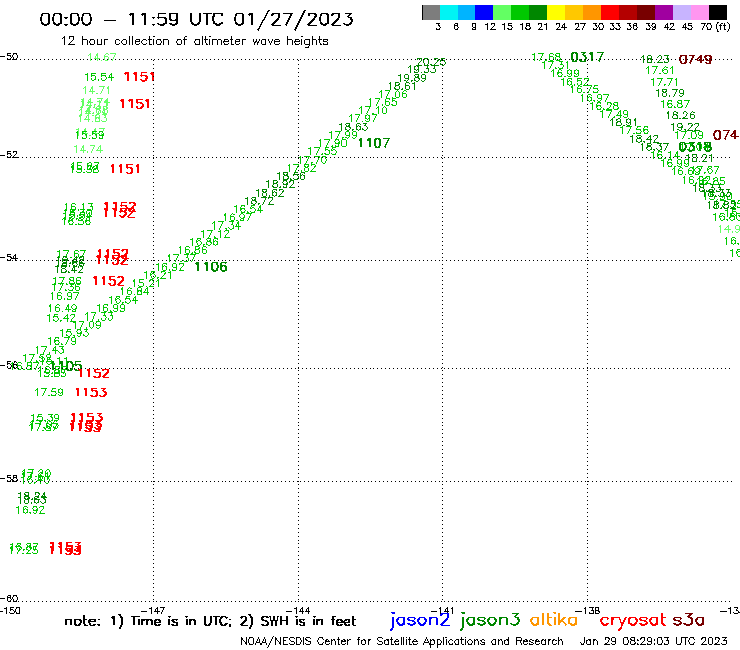Click the '1107' time label on jason3 track
The width and height of the screenshot is (740, 650).
click(374, 143)
